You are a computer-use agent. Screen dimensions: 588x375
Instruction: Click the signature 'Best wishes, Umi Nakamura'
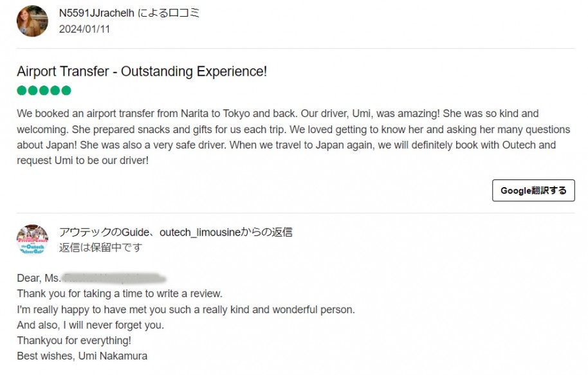coord(82,356)
